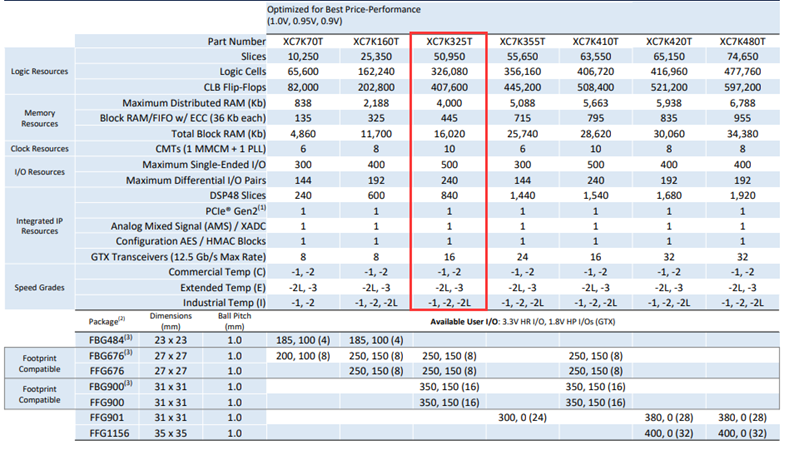Select the DSP48 Slices row label
Image resolution: width=789 pixels, height=450 pixels.
point(238,195)
